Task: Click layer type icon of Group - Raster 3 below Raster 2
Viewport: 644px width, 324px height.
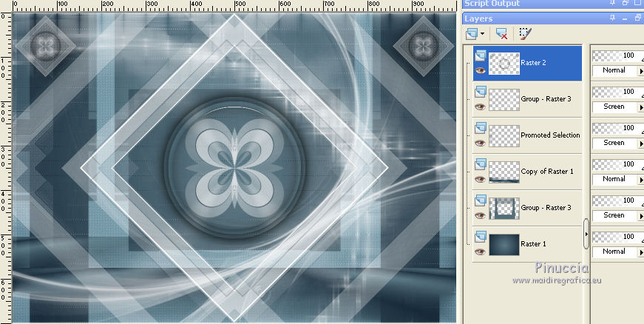Action: click(480, 92)
